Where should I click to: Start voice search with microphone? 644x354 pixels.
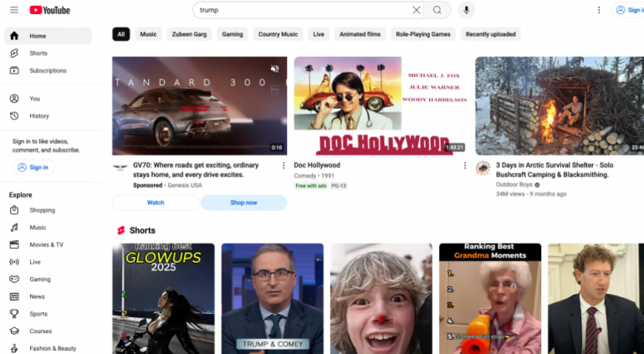tap(466, 10)
